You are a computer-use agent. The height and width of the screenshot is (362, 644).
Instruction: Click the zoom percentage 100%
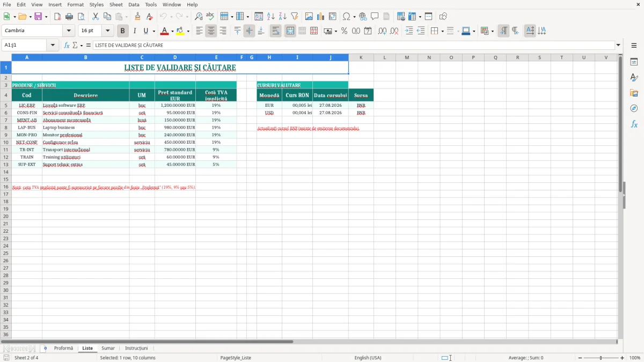(635, 358)
